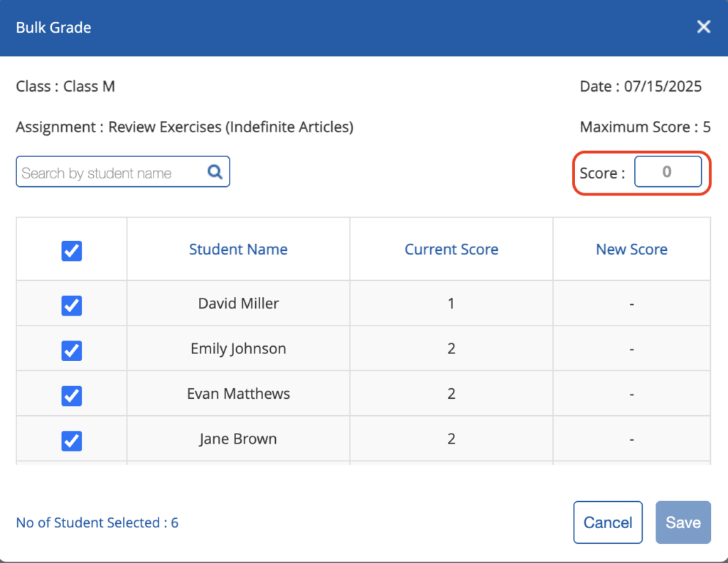This screenshot has height=563, width=728.
Task: Click the Date : 07/15/2025 text
Action: click(641, 86)
